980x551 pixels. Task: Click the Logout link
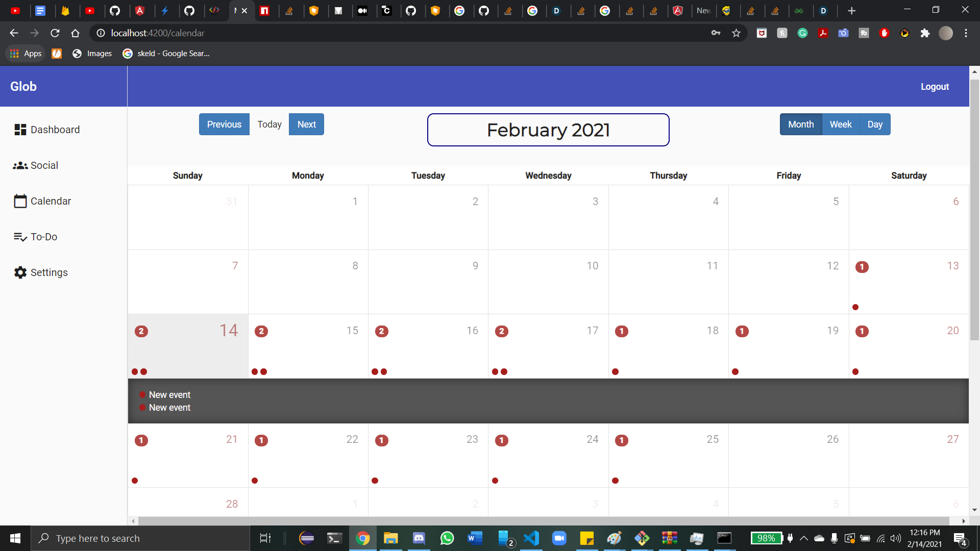point(934,87)
